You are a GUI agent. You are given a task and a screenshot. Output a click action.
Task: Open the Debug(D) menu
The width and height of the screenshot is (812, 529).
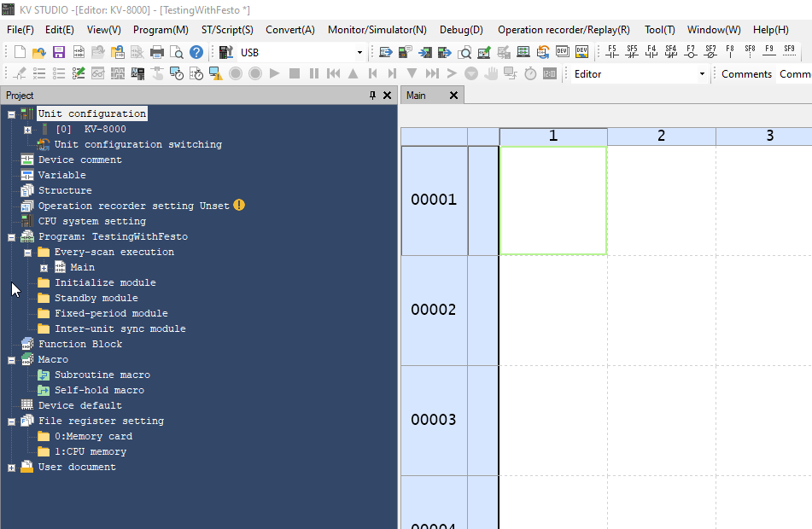click(461, 30)
